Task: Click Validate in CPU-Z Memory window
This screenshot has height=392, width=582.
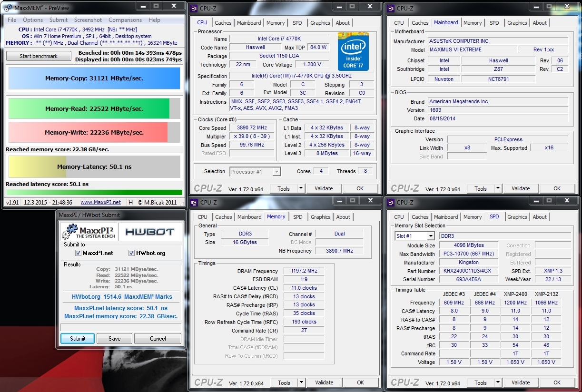Action: coord(324,382)
